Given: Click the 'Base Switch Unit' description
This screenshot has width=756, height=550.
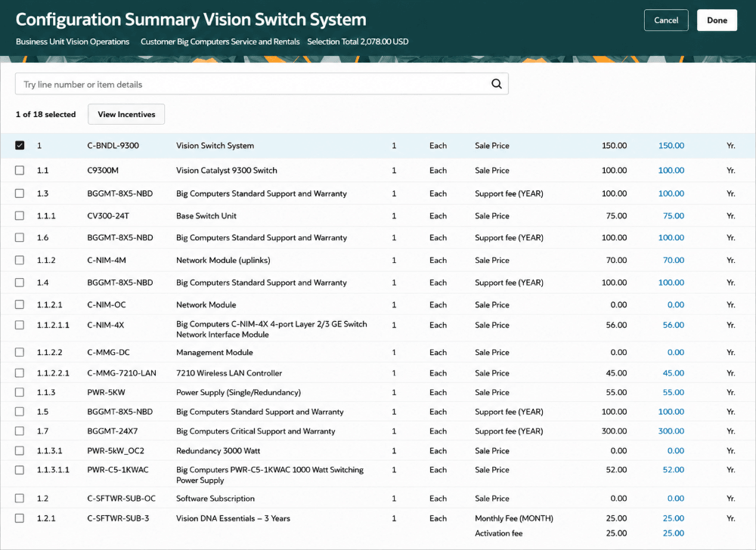Looking at the screenshot, I should [x=206, y=216].
